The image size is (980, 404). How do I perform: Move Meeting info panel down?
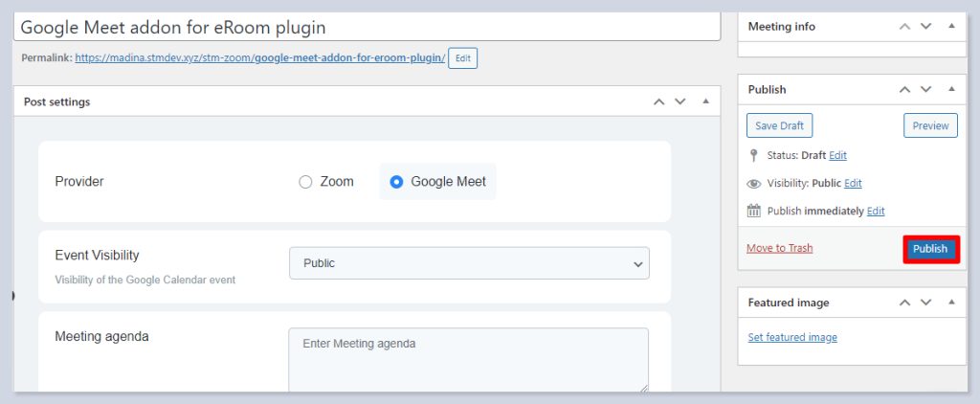[925, 27]
